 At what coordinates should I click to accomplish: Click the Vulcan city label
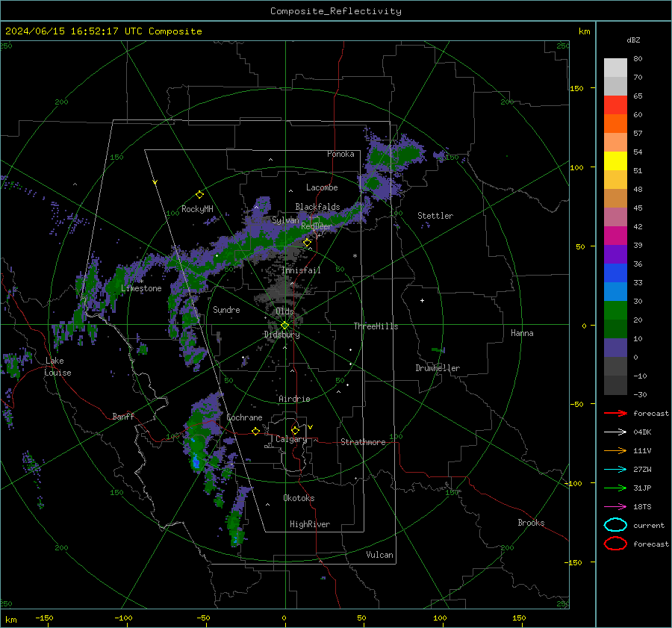click(380, 555)
